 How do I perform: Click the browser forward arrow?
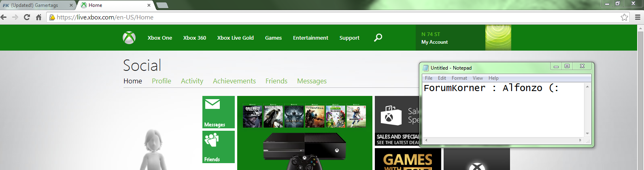coord(15,17)
